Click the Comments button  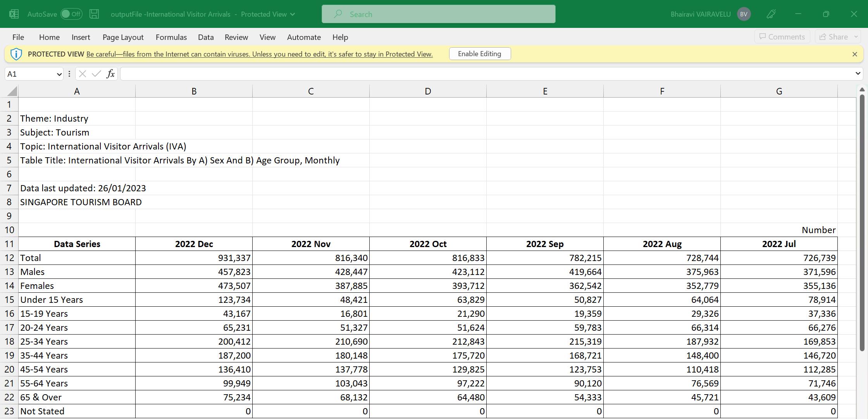click(x=782, y=37)
